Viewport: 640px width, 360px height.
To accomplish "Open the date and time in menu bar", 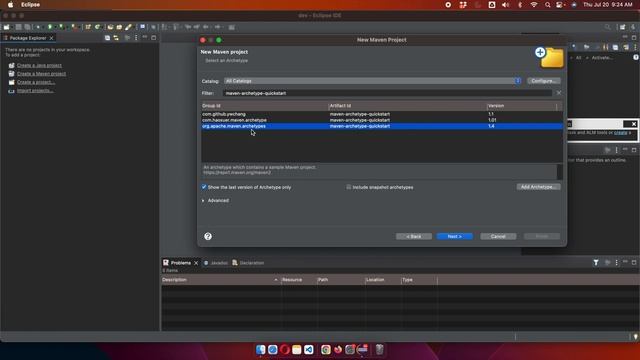I will click(608, 4).
